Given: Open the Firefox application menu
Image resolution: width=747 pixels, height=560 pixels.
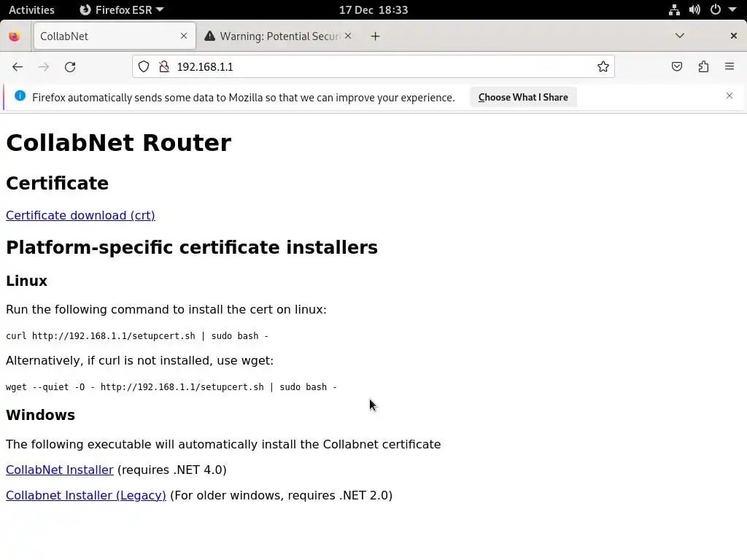Looking at the screenshot, I should click(x=729, y=66).
